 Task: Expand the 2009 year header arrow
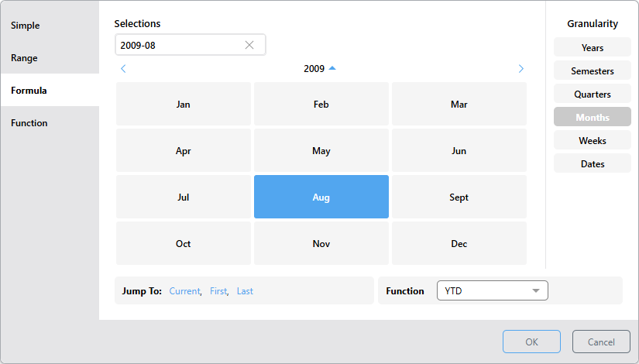point(332,68)
